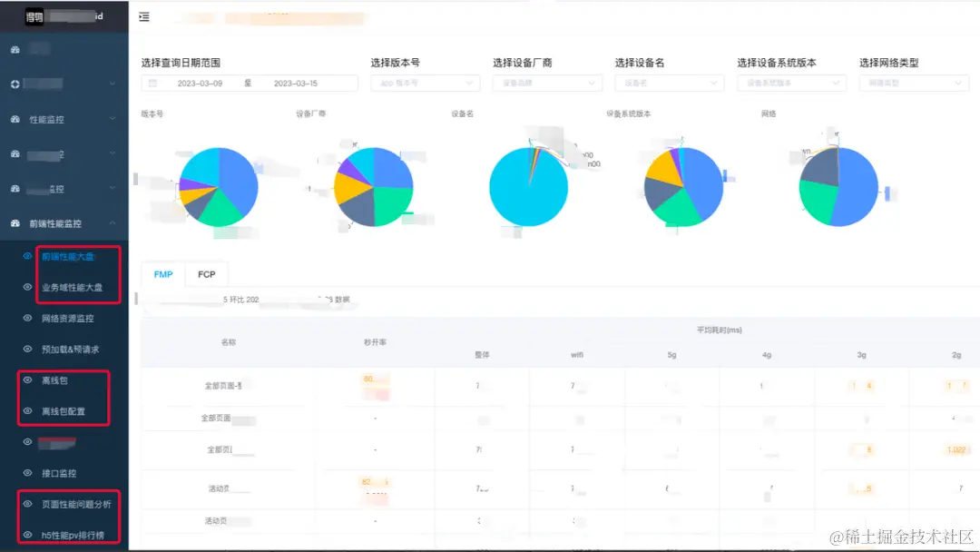Viewport: 980px width, 552px height.
Task: Click the 设备名 pie chart
Action: [x=529, y=187]
